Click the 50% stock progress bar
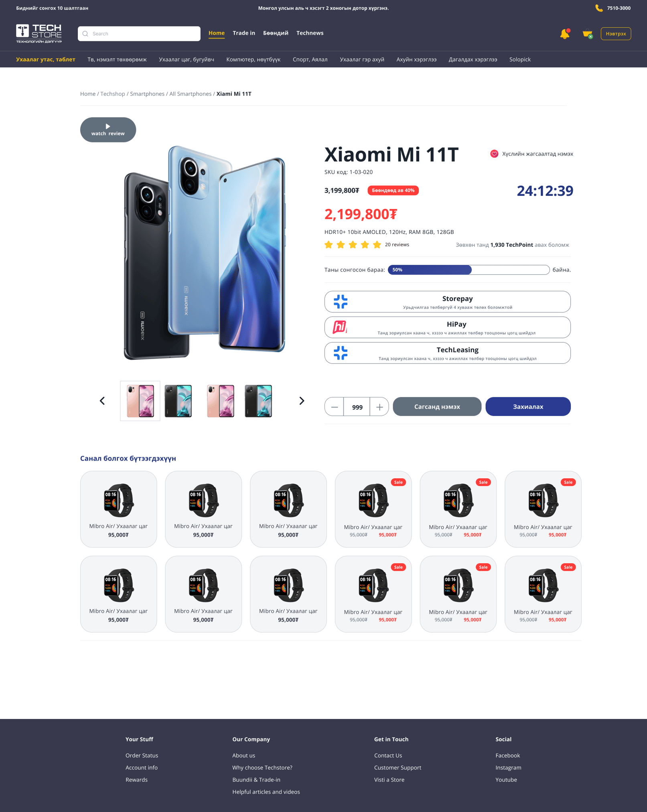This screenshot has width=647, height=812. pos(469,270)
